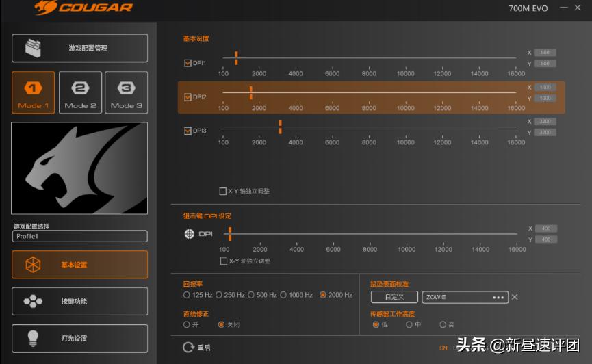Set sensor lift height to low (低)
Viewport: 592px width, 364px height.
coord(376,324)
